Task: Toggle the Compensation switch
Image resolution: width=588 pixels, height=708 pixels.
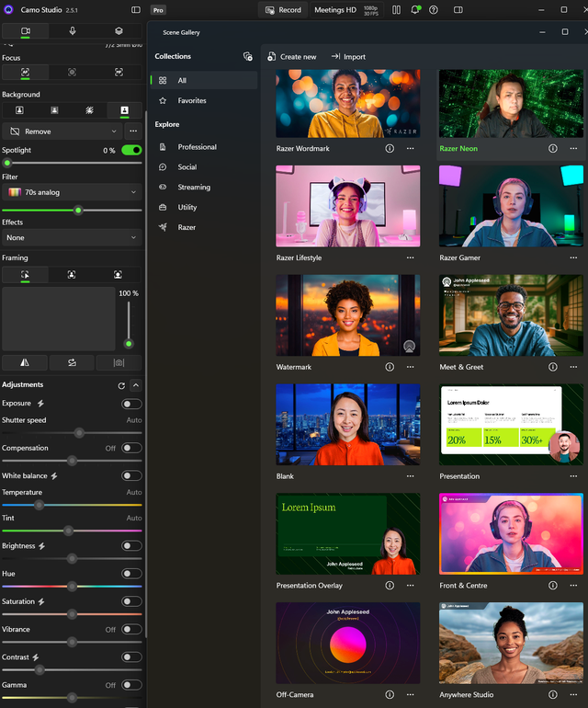Action: (x=131, y=448)
